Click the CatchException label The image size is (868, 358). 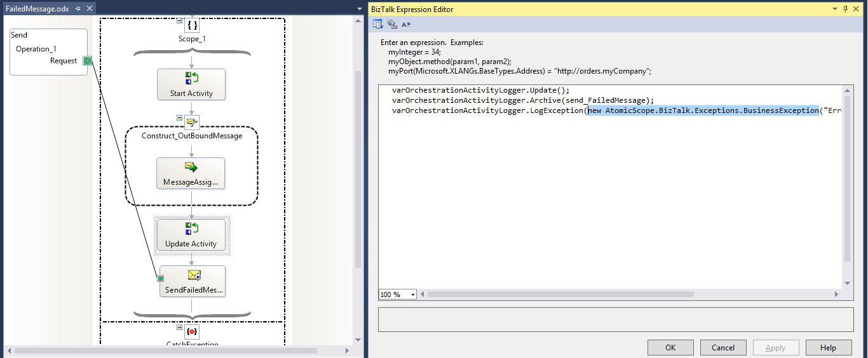pos(192,344)
